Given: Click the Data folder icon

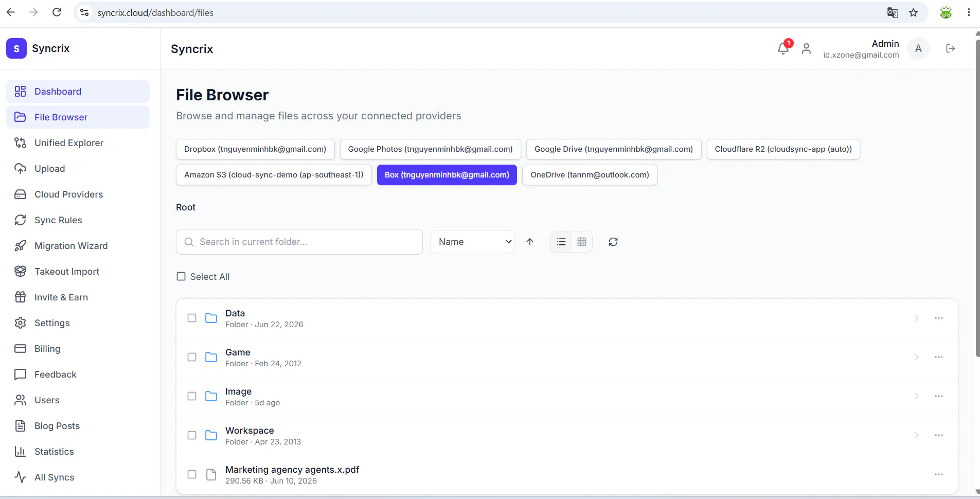Looking at the screenshot, I should click(x=211, y=318).
